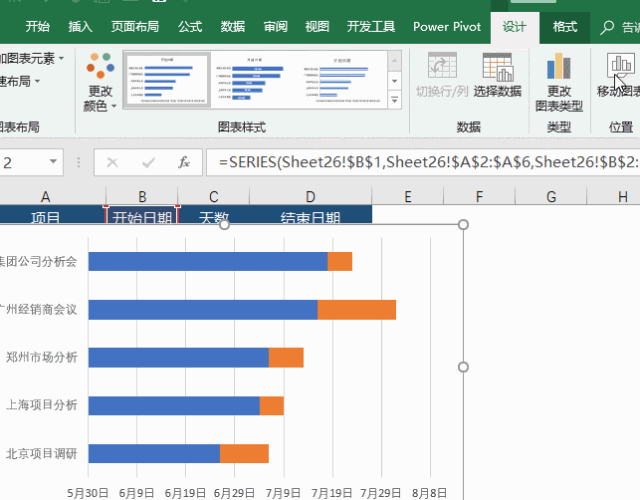Image resolution: width=640 pixels, height=500 pixels.
Task: Click the Insert Function fx icon
Action: tap(183, 162)
